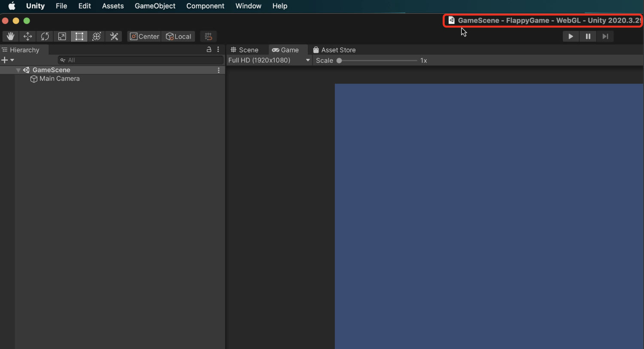This screenshot has height=349, width=644.
Task: Click the window title document icon
Action: pyautogui.click(x=451, y=20)
